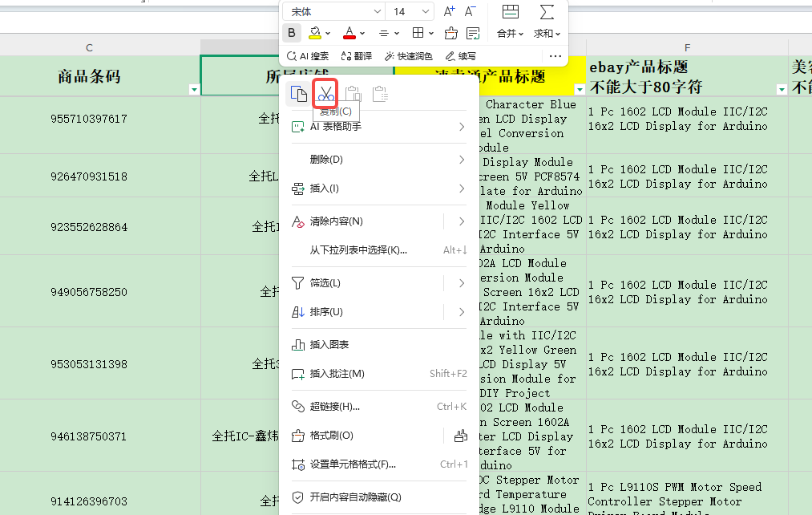Select 清除内容(N) menu item
The width and height of the screenshot is (812, 515).
coord(363,221)
